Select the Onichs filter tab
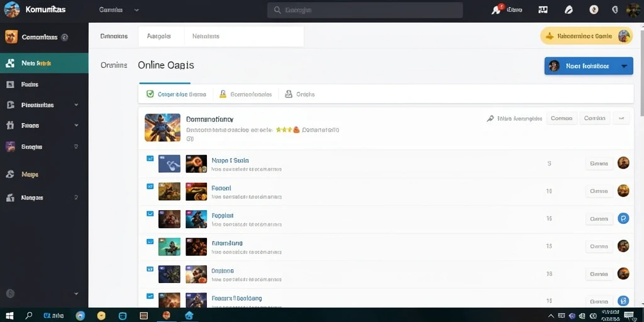 (x=300, y=94)
